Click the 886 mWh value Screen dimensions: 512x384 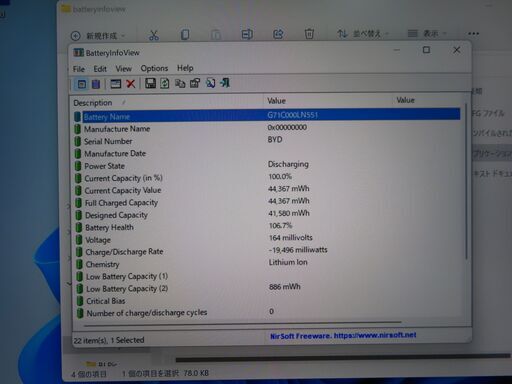tap(285, 287)
